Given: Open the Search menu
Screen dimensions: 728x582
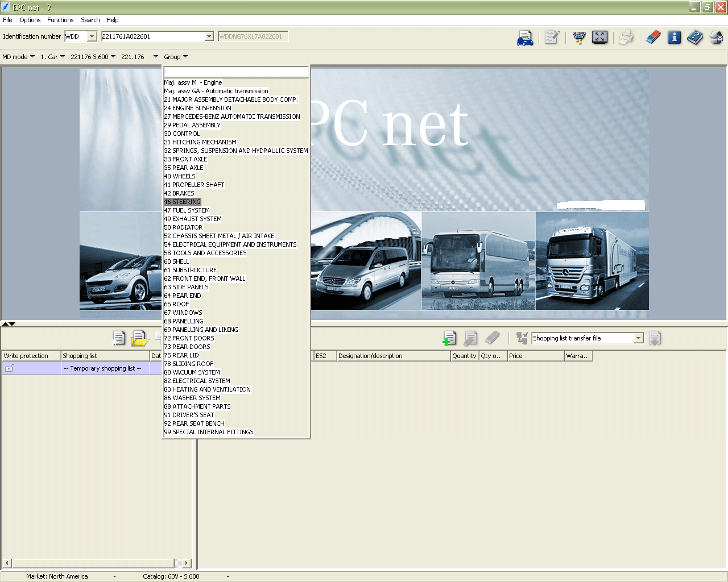Looking at the screenshot, I should click(90, 20).
